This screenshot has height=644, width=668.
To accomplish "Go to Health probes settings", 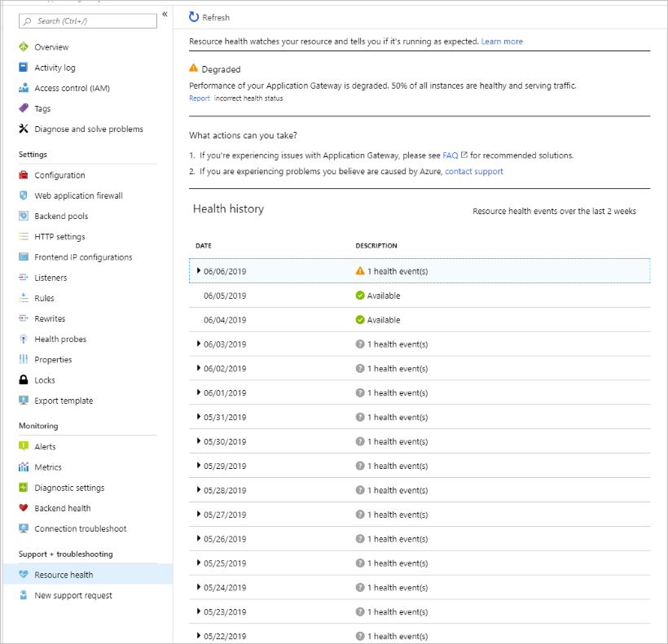I will pos(60,339).
